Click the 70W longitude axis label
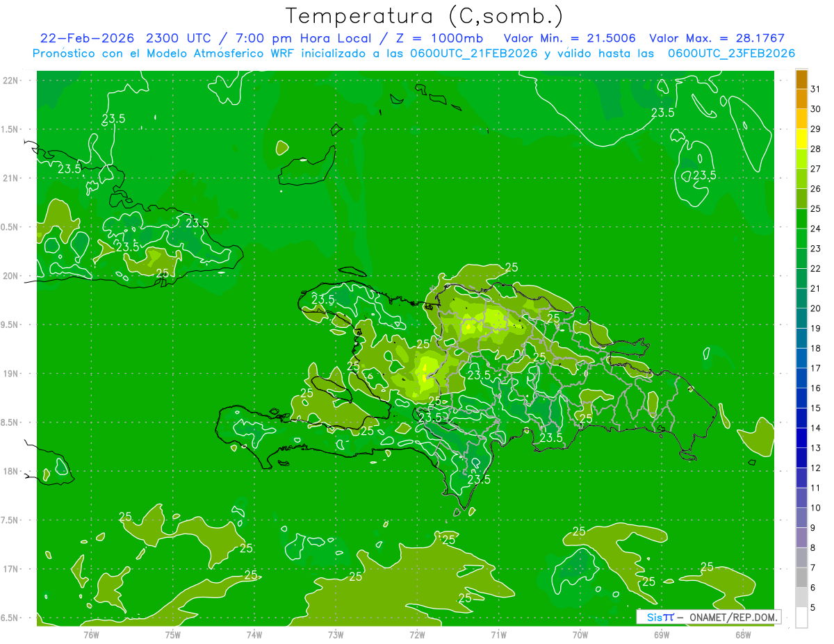The width and height of the screenshot is (834, 644). 580,634
